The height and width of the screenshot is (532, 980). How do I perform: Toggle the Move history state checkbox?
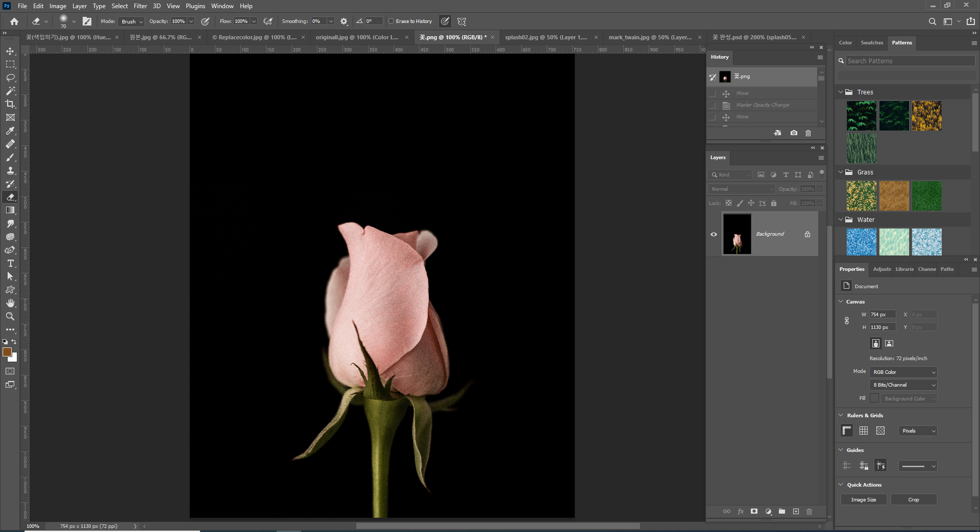coord(713,93)
